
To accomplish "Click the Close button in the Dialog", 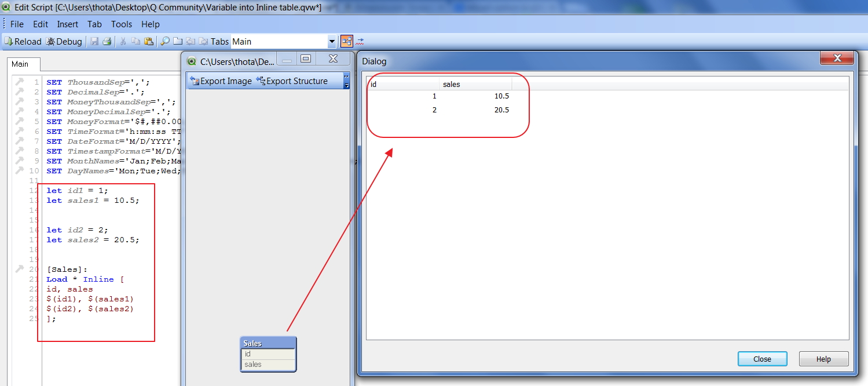I will [x=761, y=358].
